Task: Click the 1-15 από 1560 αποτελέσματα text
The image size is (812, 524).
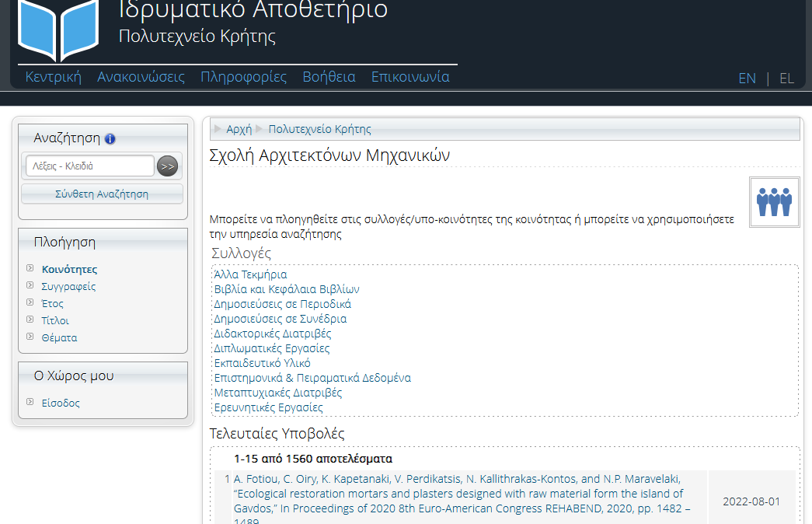Action: [x=313, y=459]
